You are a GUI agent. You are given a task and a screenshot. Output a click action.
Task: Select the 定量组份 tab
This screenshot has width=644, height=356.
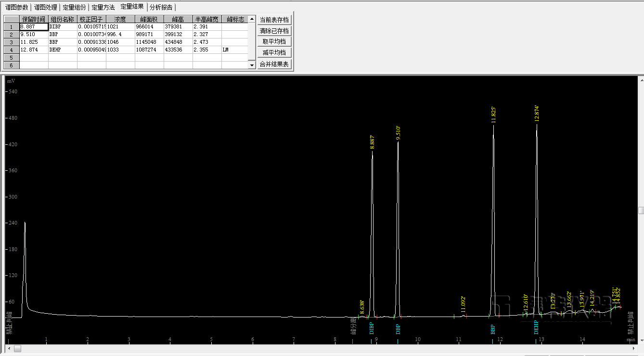coord(74,7)
